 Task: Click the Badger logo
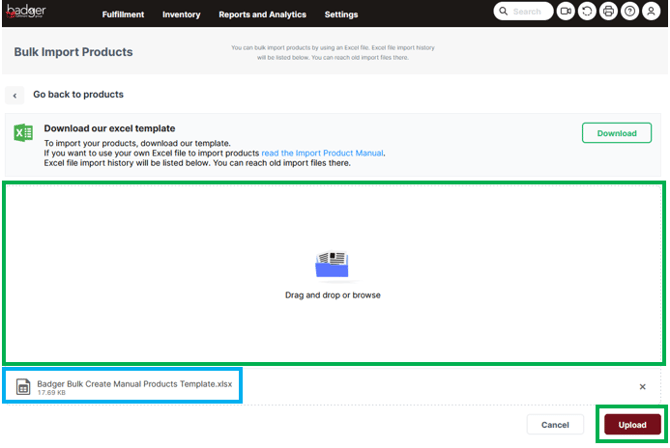coord(27,13)
